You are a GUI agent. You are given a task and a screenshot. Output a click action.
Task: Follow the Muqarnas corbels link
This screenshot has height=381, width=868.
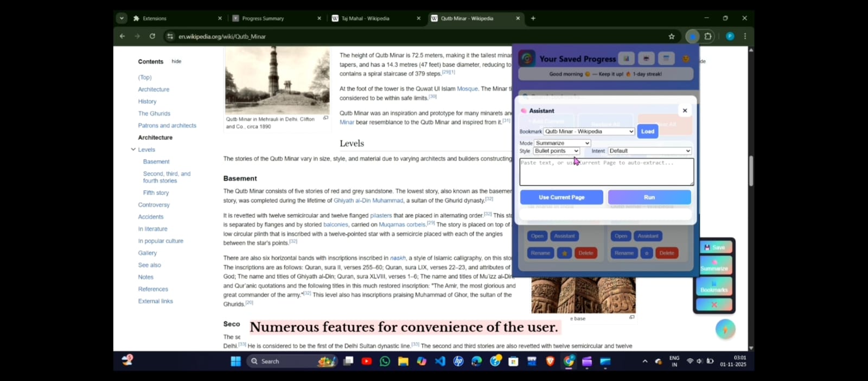402,224
